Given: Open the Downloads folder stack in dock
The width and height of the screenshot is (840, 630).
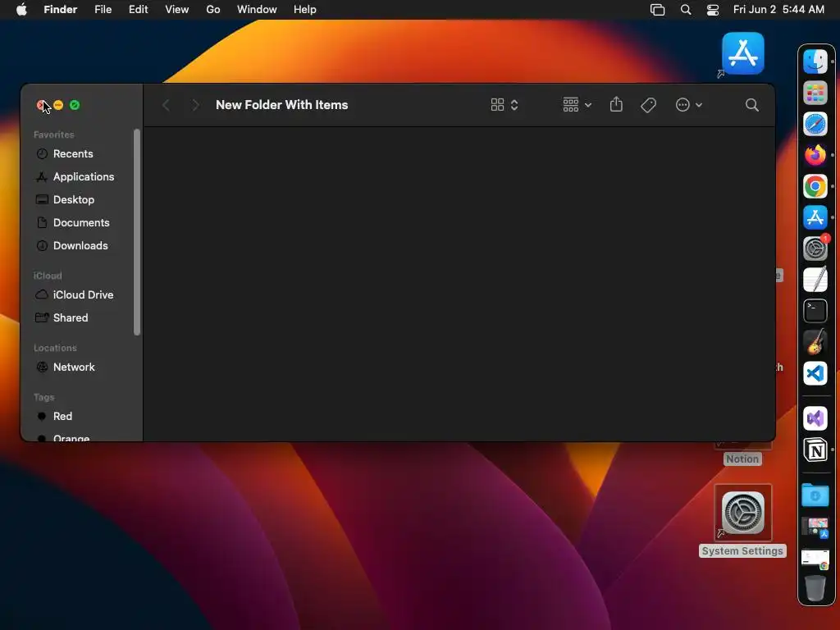Looking at the screenshot, I should 815,495.
